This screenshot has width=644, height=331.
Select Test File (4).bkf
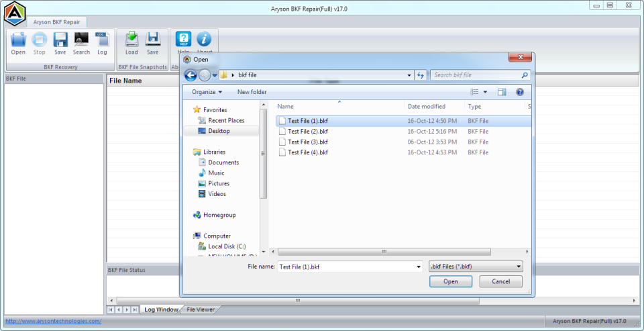pyautogui.click(x=404, y=152)
